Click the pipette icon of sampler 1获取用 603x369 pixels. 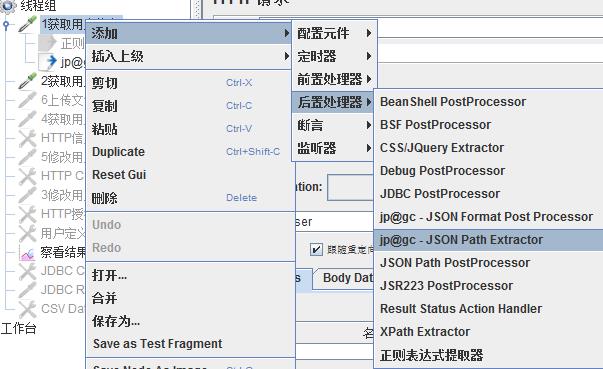click(x=28, y=24)
